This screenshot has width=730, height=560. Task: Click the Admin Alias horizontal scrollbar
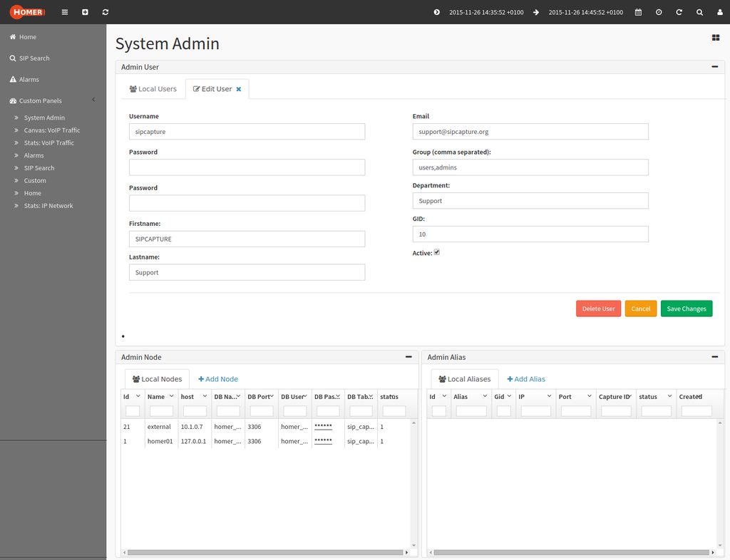click(572, 552)
